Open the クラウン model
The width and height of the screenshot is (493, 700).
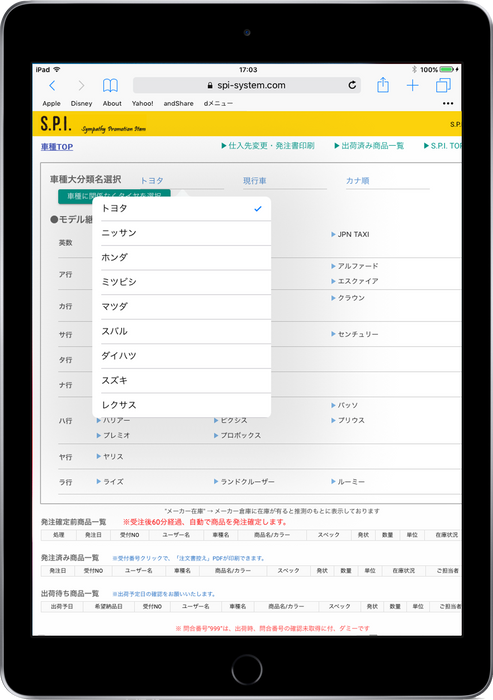point(348,298)
